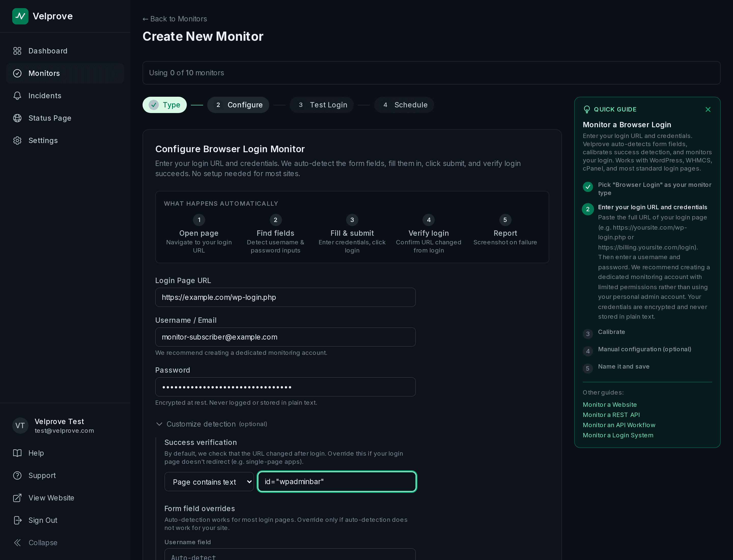The width and height of the screenshot is (733, 560).
Task: Open Dashboard menu item
Action: (x=65, y=51)
